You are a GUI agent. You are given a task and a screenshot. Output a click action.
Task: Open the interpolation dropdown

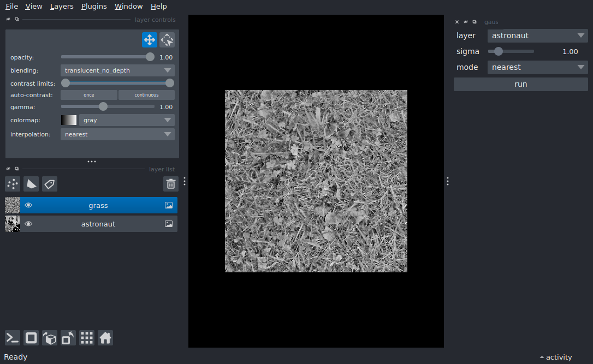coord(117,134)
